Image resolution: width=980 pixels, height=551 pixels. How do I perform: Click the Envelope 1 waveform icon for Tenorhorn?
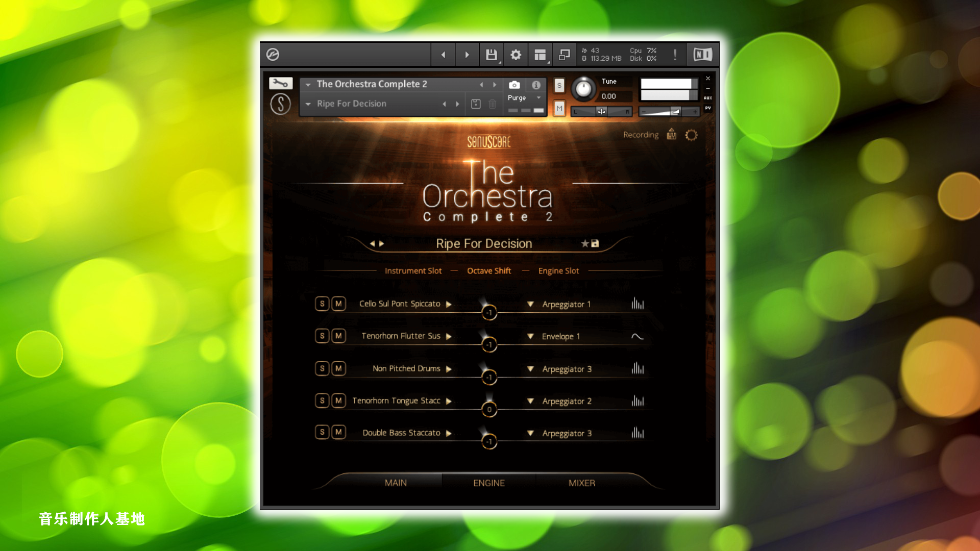(x=636, y=336)
